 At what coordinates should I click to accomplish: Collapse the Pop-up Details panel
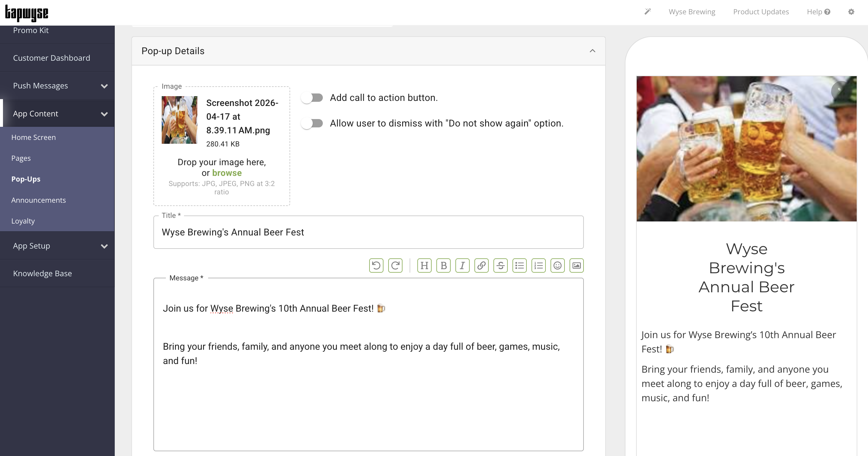(592, 51)
